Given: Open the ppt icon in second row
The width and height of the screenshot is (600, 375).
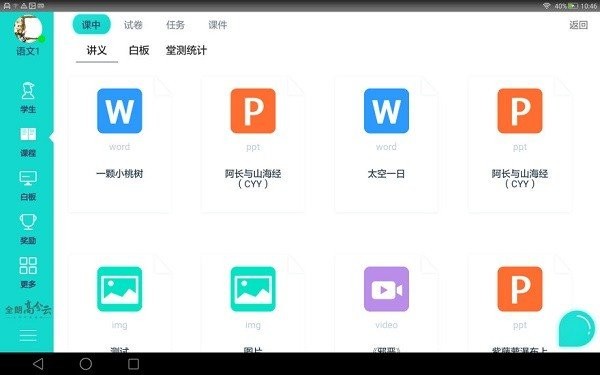Looking at the screenshot, I should [x=520, y=289].
